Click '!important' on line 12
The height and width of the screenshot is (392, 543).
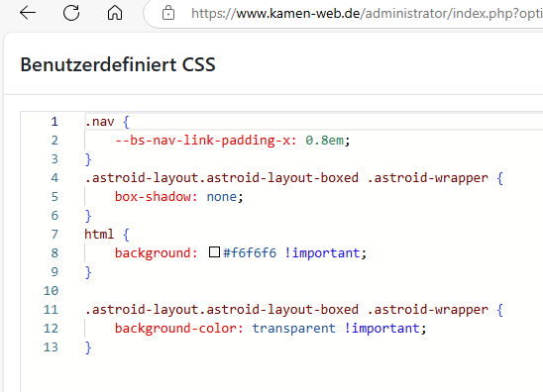click(381, 329)
